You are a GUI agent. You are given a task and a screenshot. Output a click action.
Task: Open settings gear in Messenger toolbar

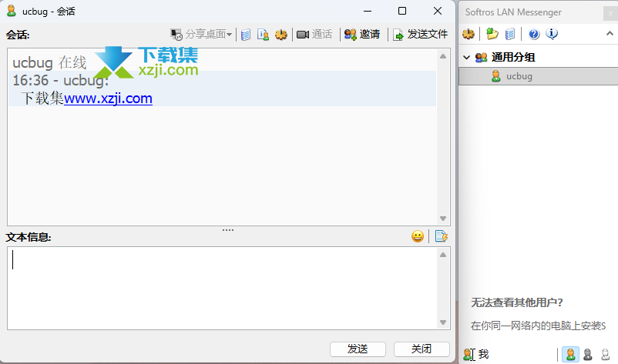point(469,34)
